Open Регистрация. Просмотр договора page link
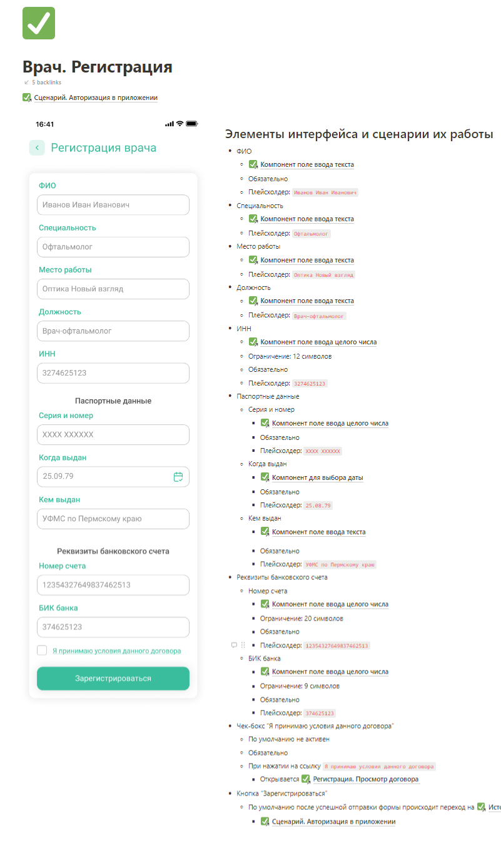 365,779
